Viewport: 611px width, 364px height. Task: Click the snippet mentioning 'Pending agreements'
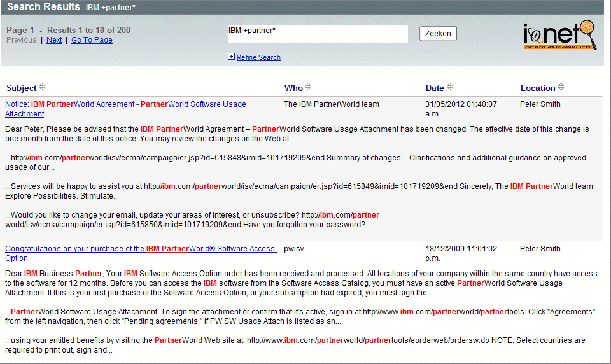coord(300,316)
